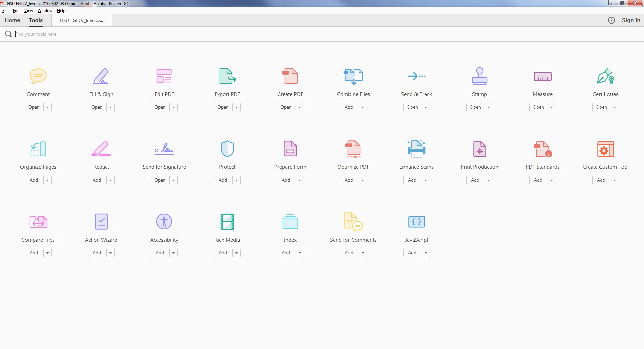Select the JavaScript braces icon
Viewport: 644px width, 349px height.
click(x=416, y=222)
